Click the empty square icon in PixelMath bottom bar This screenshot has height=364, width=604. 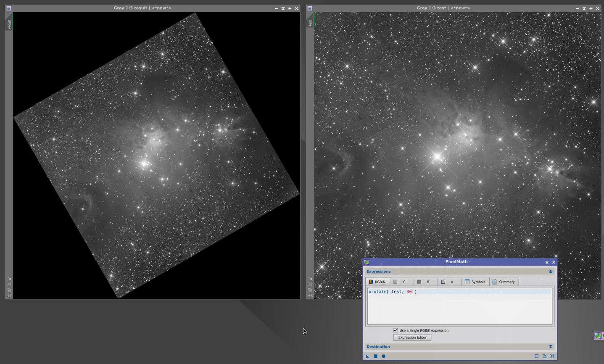(x=536, y=356)
